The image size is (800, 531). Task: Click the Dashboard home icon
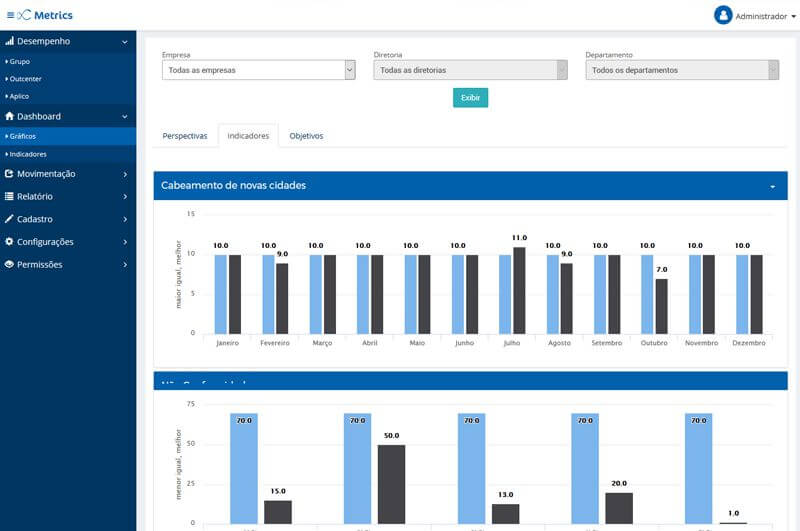[9, 116]
